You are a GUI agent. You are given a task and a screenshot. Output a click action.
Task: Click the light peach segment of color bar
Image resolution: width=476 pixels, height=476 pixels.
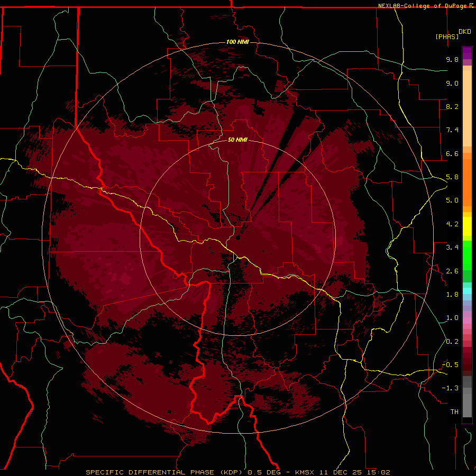click(x=467, y=108)
